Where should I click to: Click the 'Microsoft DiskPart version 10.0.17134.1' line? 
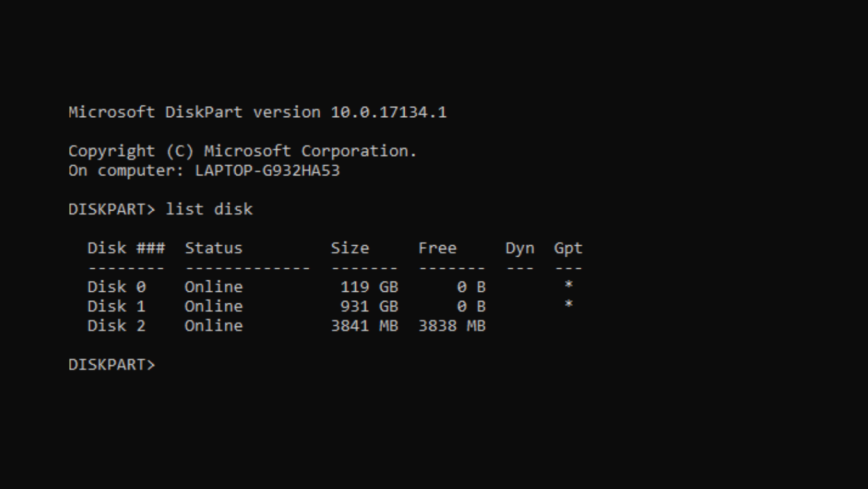[x=257, y=112]
